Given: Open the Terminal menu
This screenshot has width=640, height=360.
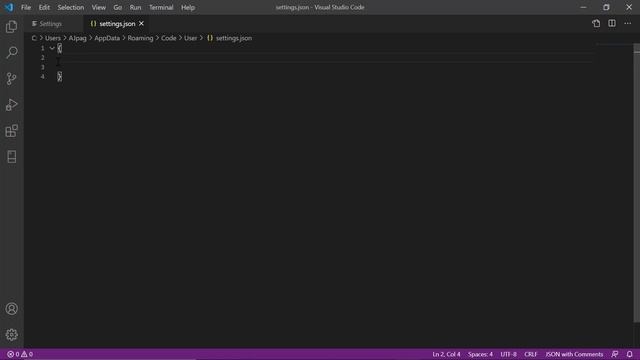Looking at the screenshot, I should [x=161, y=7].
